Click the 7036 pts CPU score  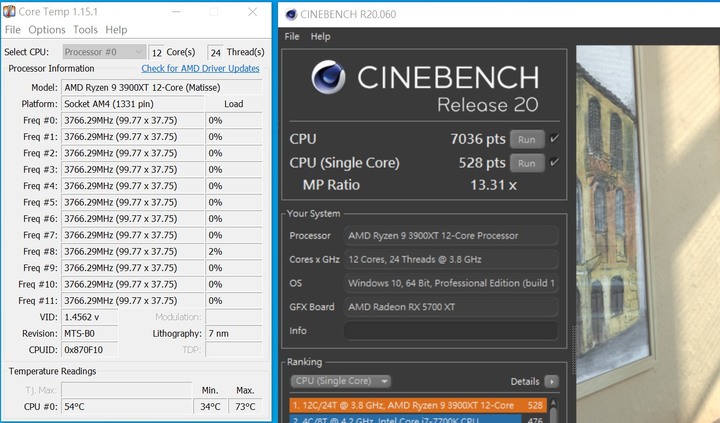(x=478, y=139)
